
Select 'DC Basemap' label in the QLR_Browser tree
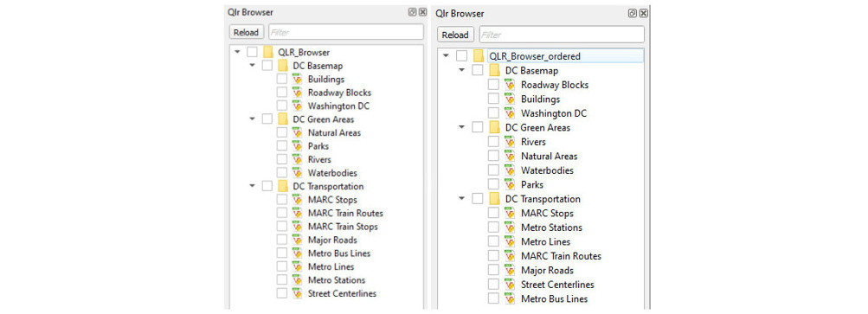[318, 66]
